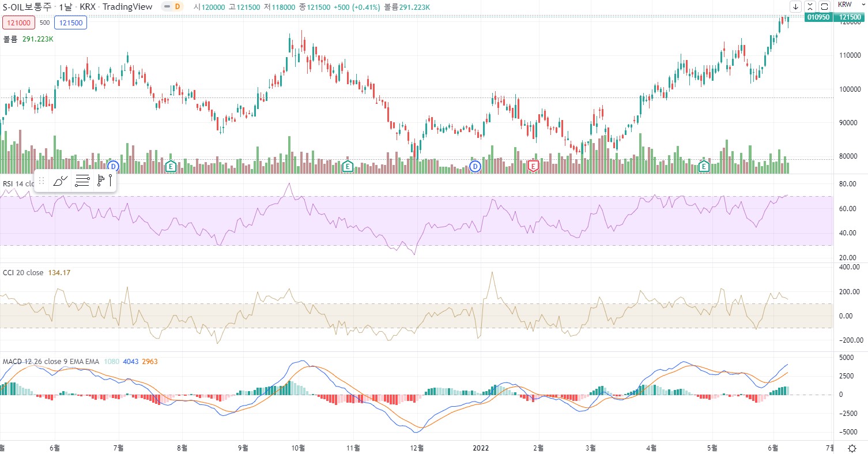This screenshot has height=454, width=868.
Task: Click the 80.00 RSI scale label
Action: click(x=847, y=184)
